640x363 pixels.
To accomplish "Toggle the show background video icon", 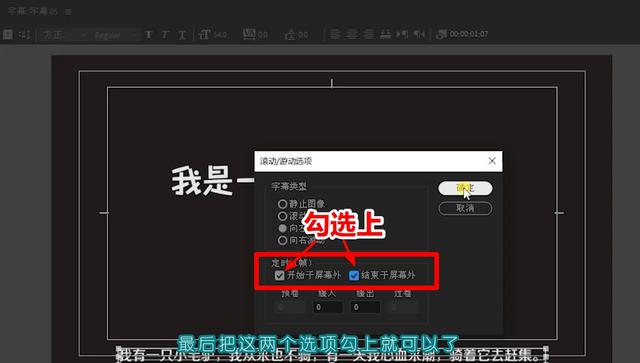I will point(441,34).
